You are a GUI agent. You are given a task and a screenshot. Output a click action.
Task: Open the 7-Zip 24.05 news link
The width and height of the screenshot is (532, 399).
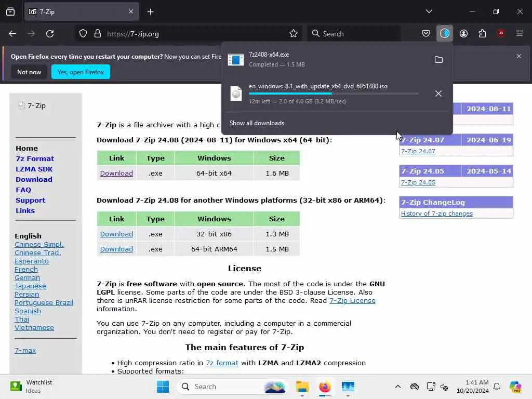click(x=418, y=182)
